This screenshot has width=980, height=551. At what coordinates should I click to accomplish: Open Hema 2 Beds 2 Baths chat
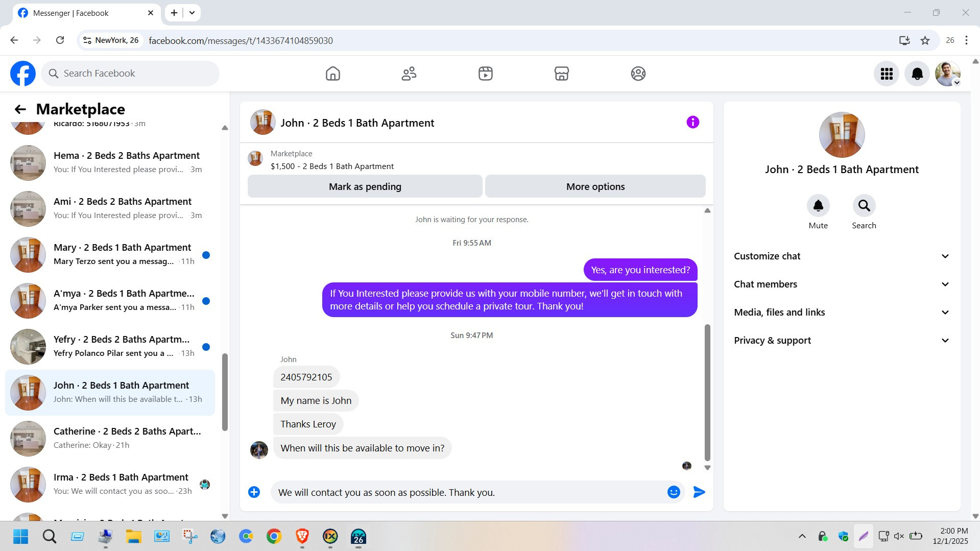pyautogui.click(x=110, y=163)
